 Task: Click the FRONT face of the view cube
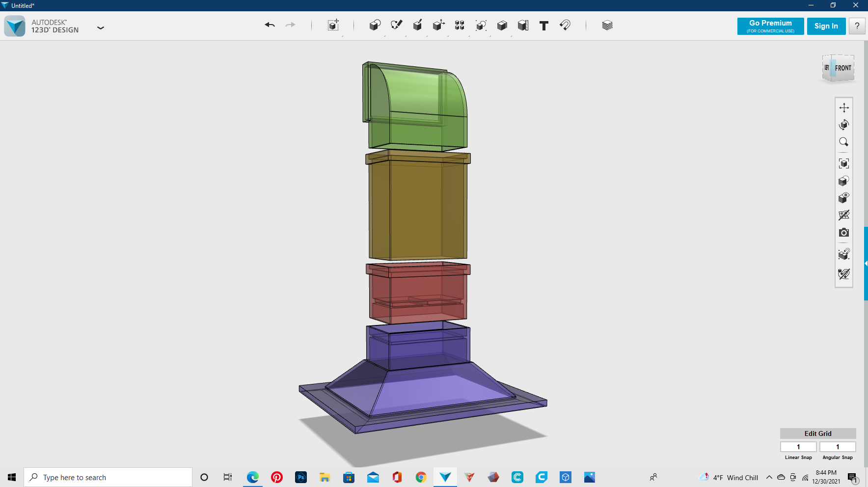843,68
